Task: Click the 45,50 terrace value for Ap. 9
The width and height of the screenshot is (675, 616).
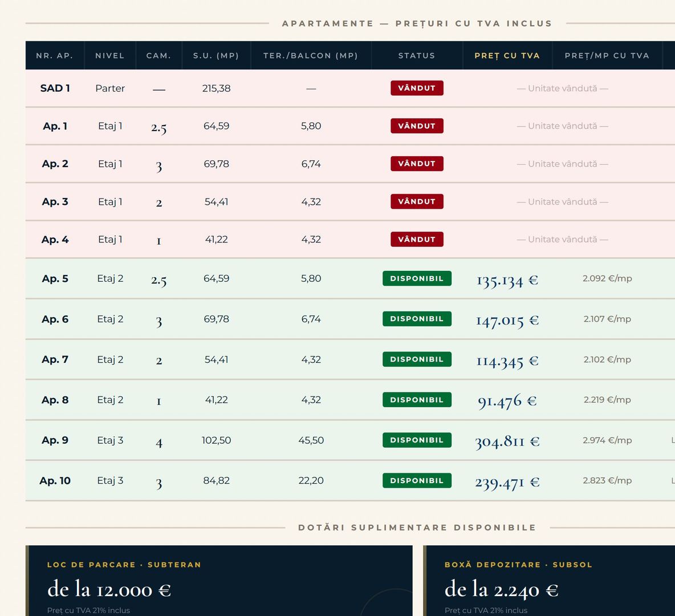Action: [x=311, y=440]
